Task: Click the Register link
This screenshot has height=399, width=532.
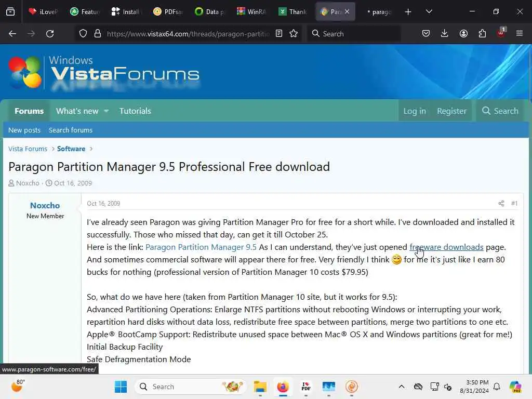Action: (x=451, y=111)
